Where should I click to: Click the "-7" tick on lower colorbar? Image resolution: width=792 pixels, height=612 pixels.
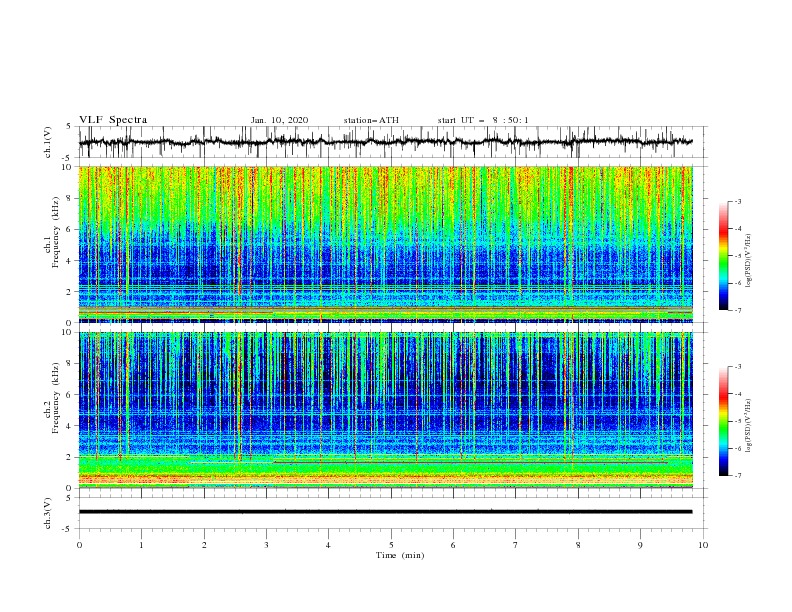pyautogui.click(x=737, y=475)
